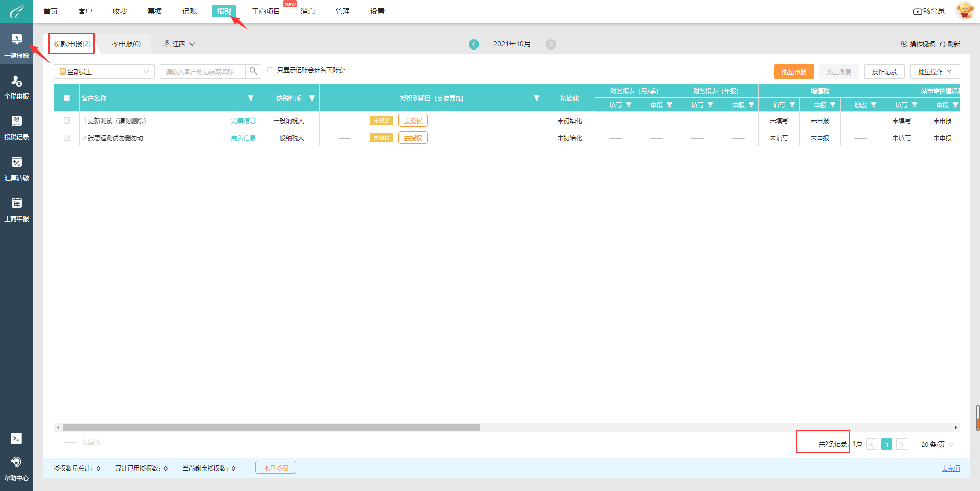Open the 客户 menu
The height and width of the screenshot is (491, 980).
(85, 11)
